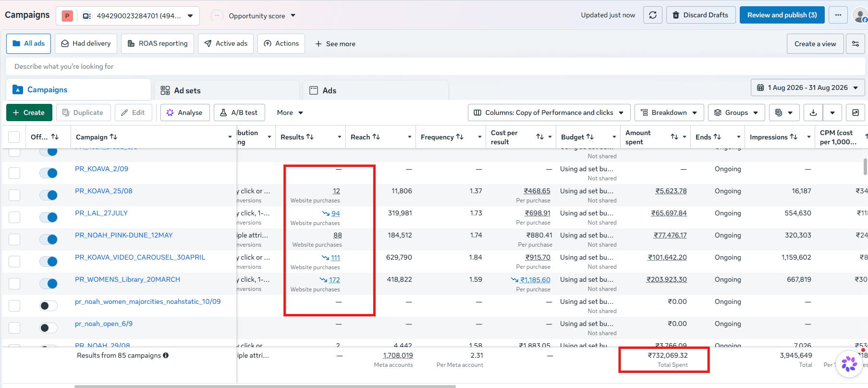This screenshot has width=868, height=388.
Task: Click the export download icon
Action: pyautogui.click(x=813, y=113)
